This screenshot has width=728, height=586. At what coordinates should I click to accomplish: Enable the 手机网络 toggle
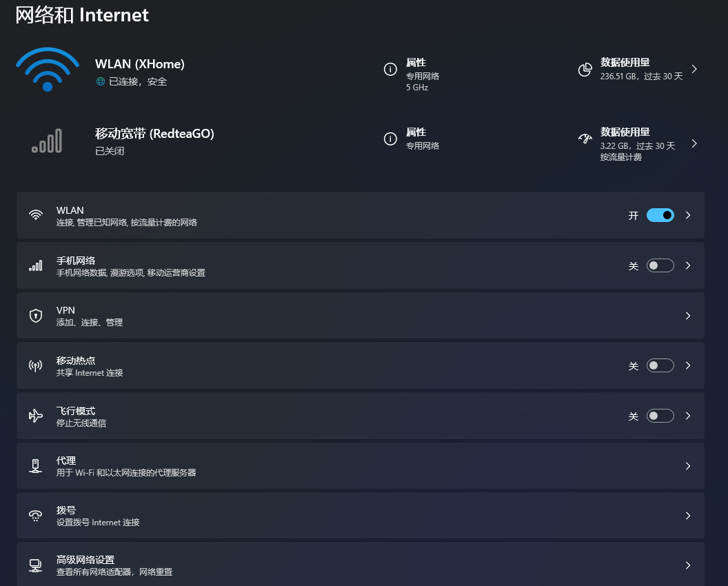click(x=660, y=265)
